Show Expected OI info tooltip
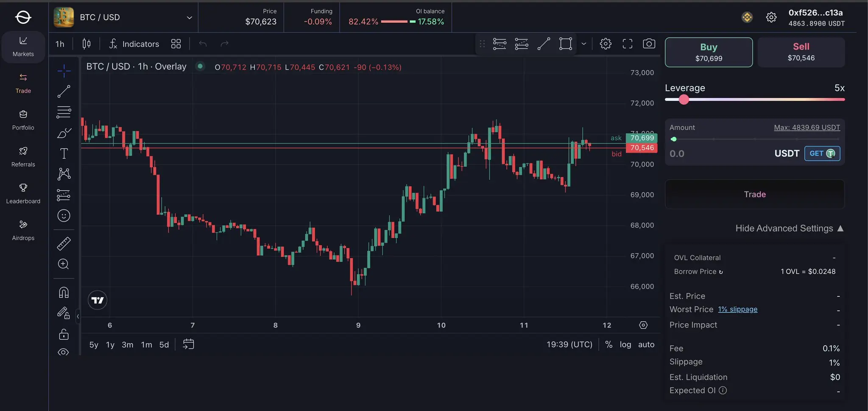The image size is (868, 411). [x=723, y=390]
